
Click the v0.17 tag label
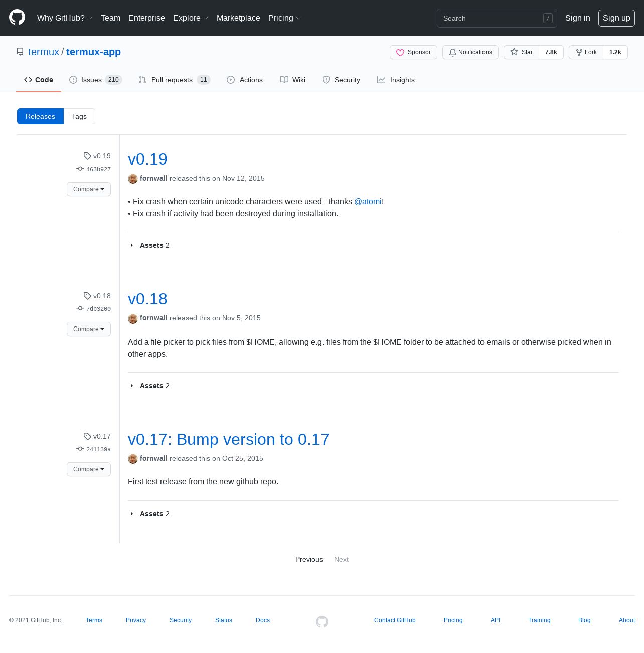97,436
